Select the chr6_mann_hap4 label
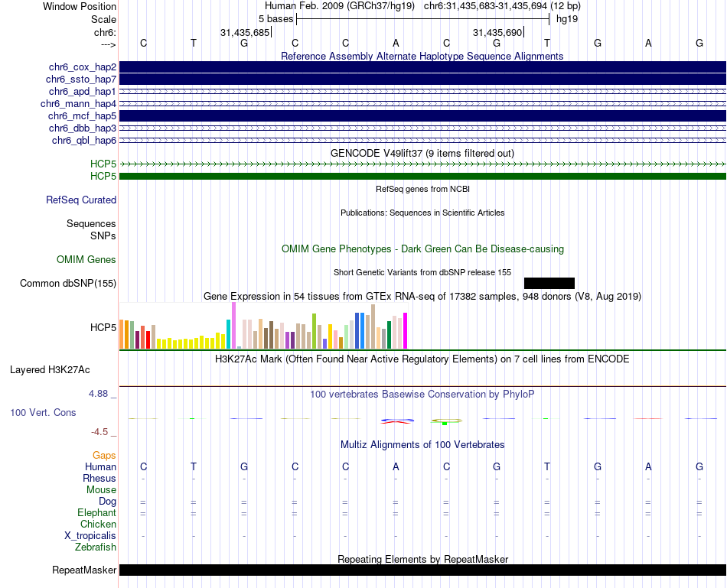The height and width of the screenshot is (588, 727). click(78, 103)
